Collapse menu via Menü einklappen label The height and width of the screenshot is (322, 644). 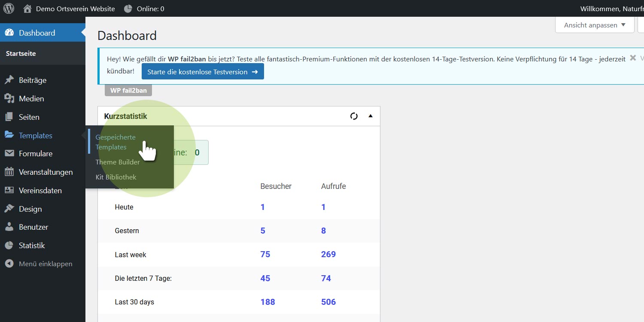click(46, 264)
